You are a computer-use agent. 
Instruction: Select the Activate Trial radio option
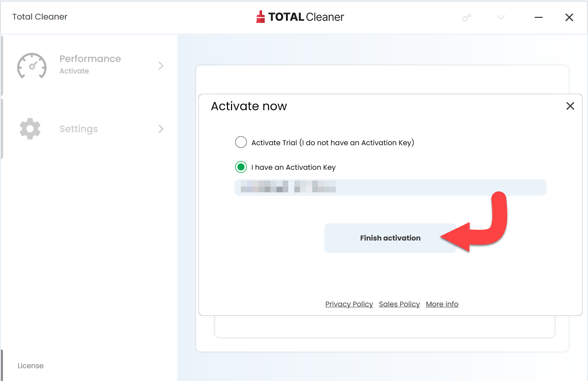pyautogui.click(x=241, y=142)
